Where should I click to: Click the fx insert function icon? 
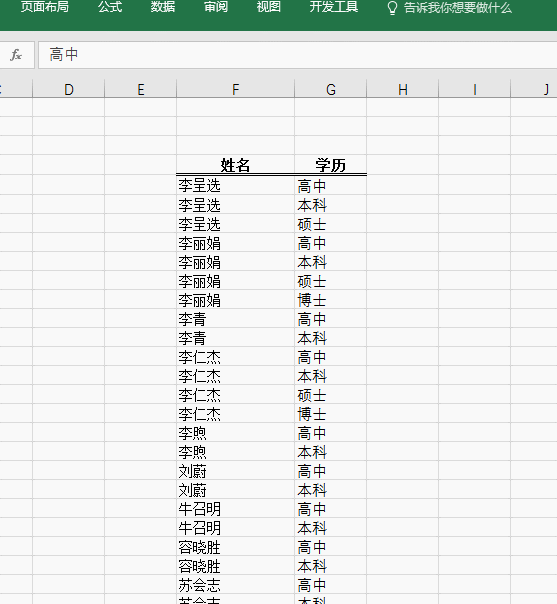tap(16, 55)
